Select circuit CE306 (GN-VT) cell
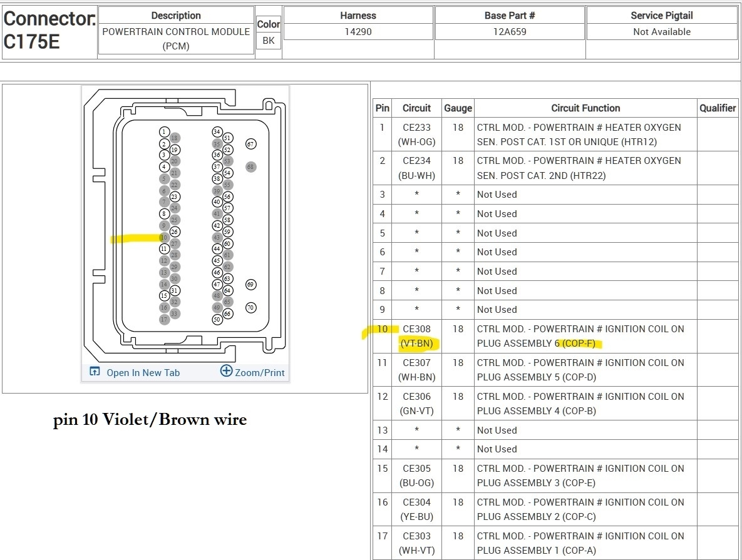Image resolution: width=742 pixels, height=560 pixels. (416, 404)
